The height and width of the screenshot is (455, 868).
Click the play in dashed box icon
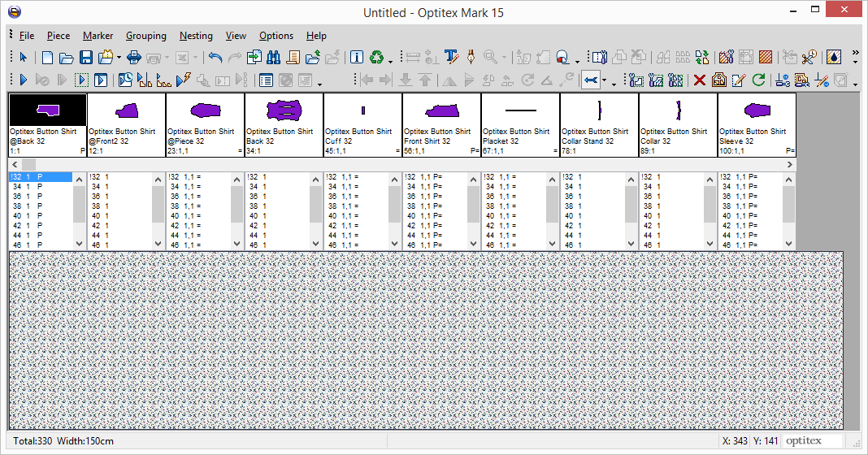[81, 80]
